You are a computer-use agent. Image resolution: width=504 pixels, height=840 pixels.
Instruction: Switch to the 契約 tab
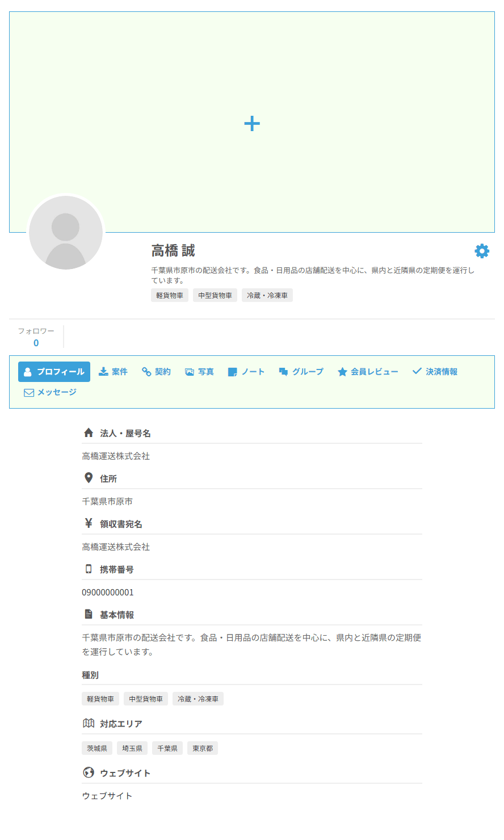tap(156, 372)
